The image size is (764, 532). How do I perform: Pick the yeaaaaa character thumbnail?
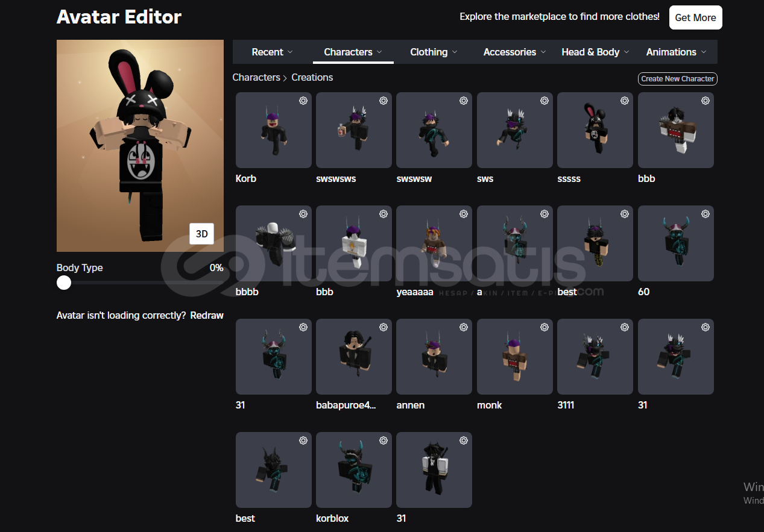click(434, 243)
